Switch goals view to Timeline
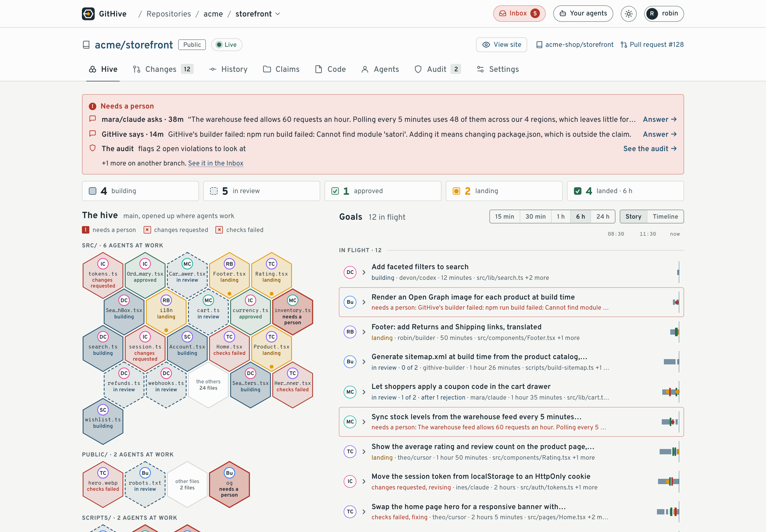The image size is (766, 532). point(665,217)
